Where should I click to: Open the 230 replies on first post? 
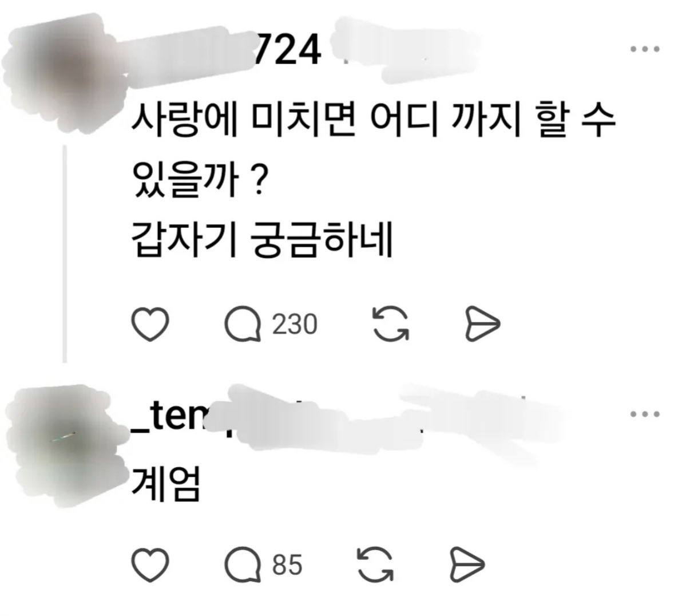[243, 324]
